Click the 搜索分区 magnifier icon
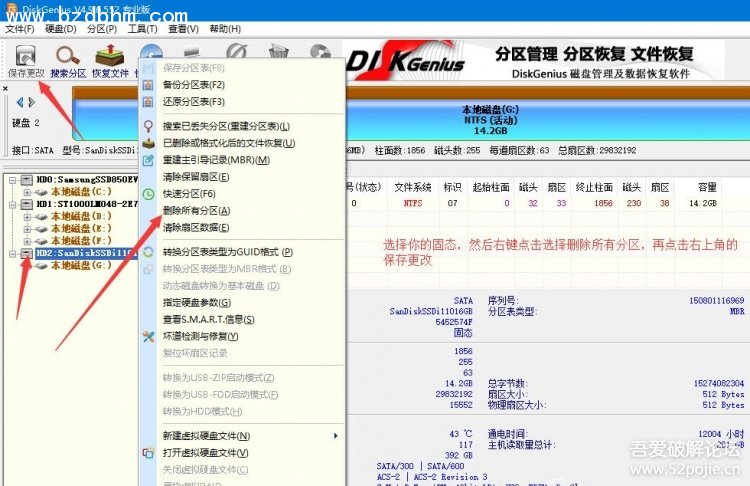750x486 pixels. pyautogui.click(x=67, y=55)
